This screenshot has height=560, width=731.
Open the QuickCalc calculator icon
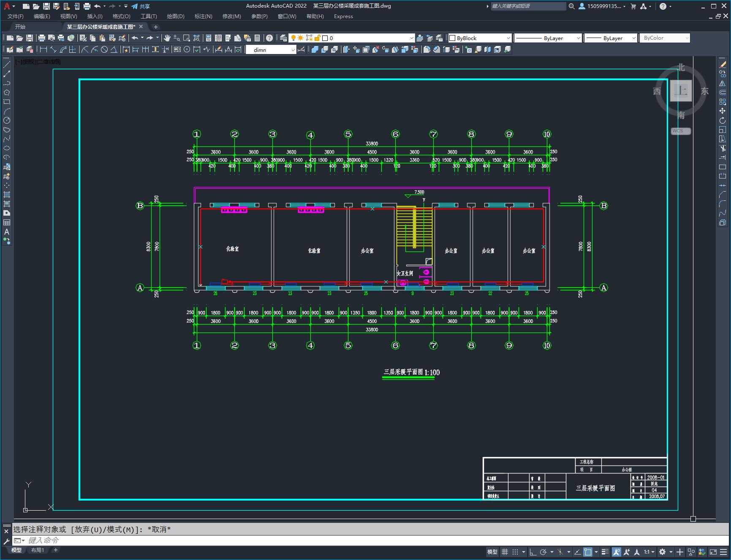point(257,38)
